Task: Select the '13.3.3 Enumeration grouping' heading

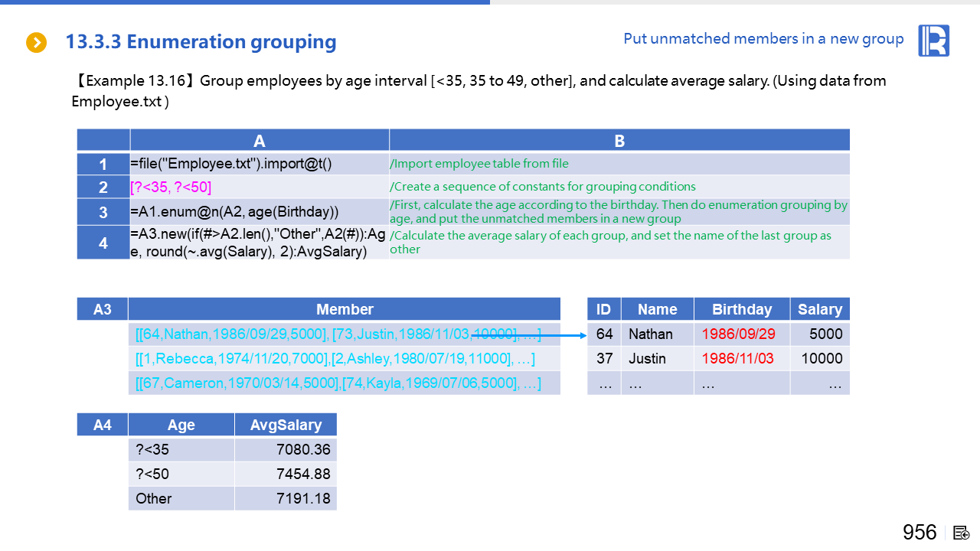Action: coord(201,42)
